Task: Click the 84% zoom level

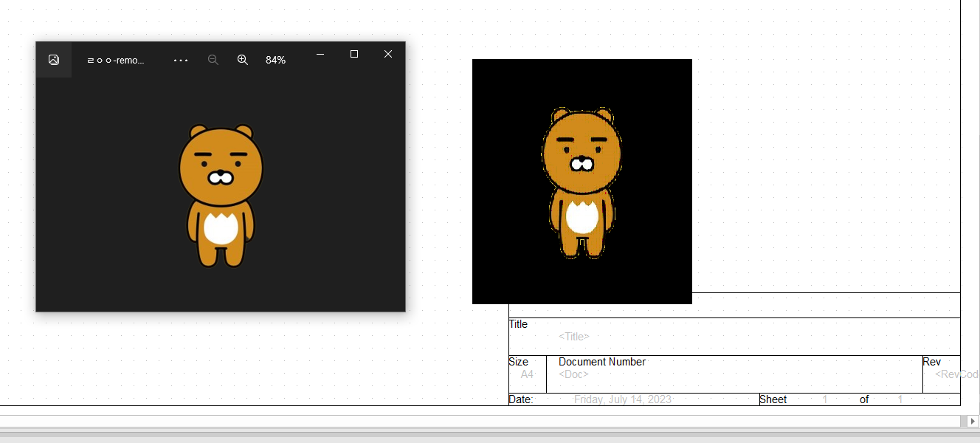Action: pos(275,60)
